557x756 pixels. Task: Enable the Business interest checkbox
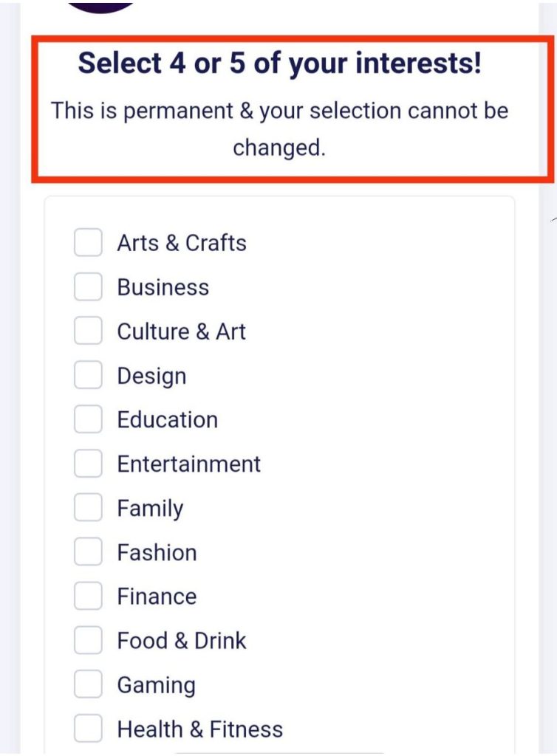(88, 287)
